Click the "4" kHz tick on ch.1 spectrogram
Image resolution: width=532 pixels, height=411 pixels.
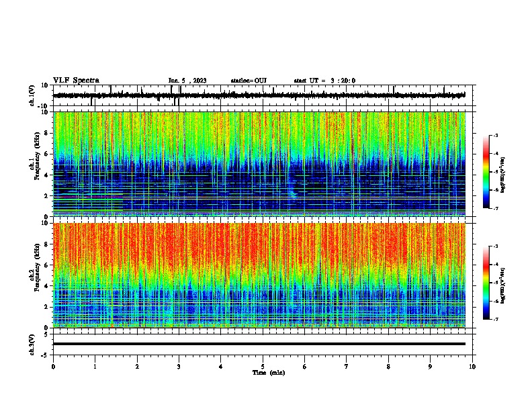46,175
